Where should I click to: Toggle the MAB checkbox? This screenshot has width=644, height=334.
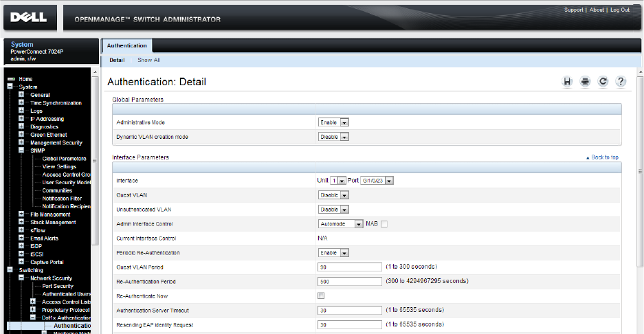[384, 224]
